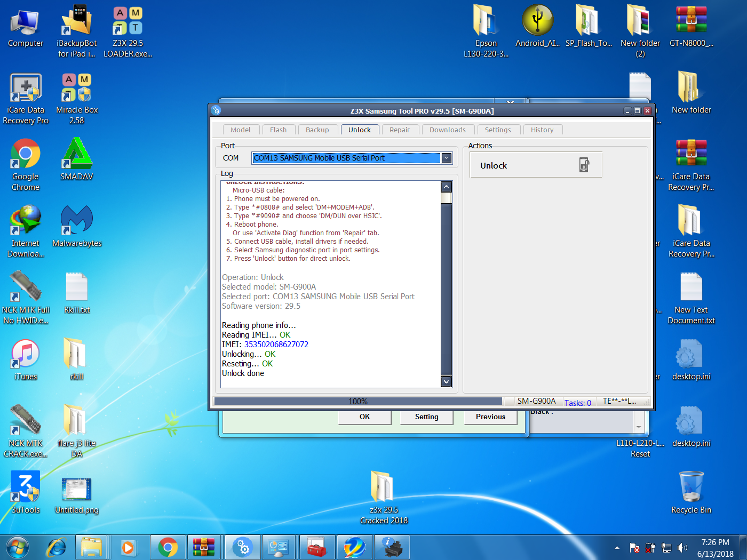Open z3x 29.5 Cracked 2018 folder
Screen dimensions: 747x560
point(384,498)
